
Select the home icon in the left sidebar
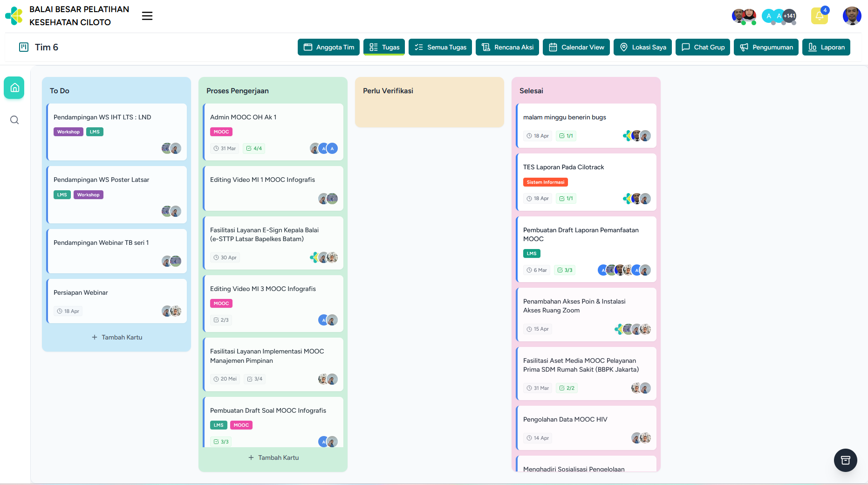pyautogui.click(x=14, y=88)
